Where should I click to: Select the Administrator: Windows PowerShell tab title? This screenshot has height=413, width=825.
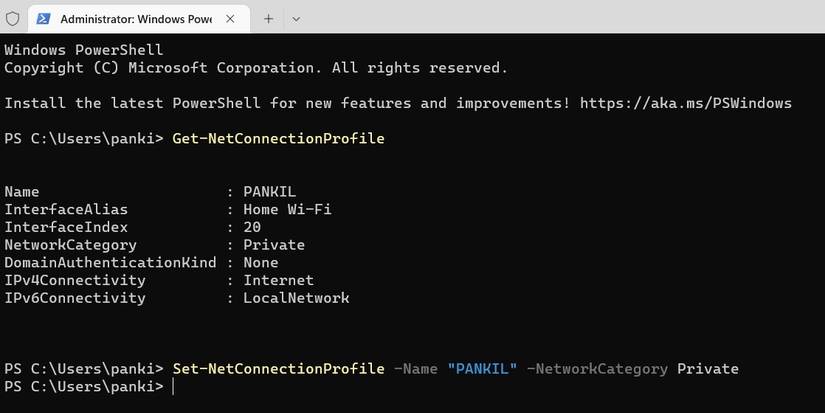130,18
